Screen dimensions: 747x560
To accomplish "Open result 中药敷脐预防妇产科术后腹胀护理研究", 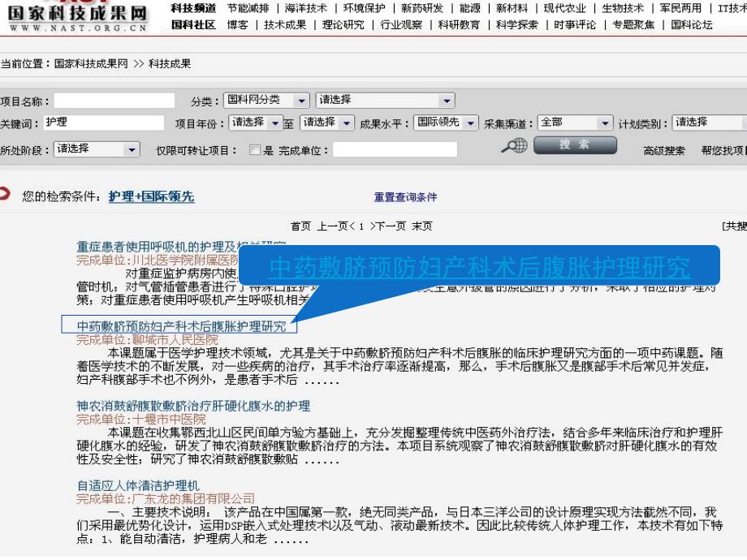I will (182, 326).
